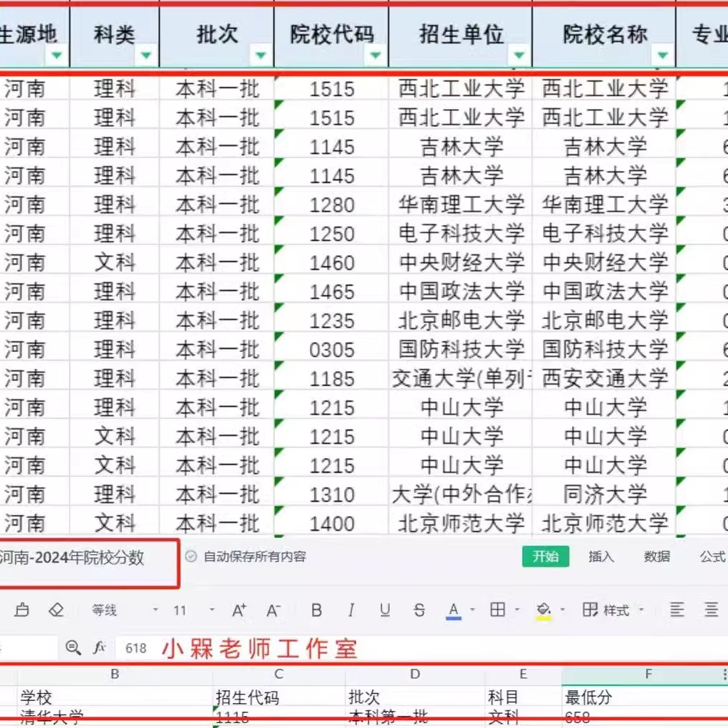
Task: Apply italic formatting
Action: pos(350,610)
